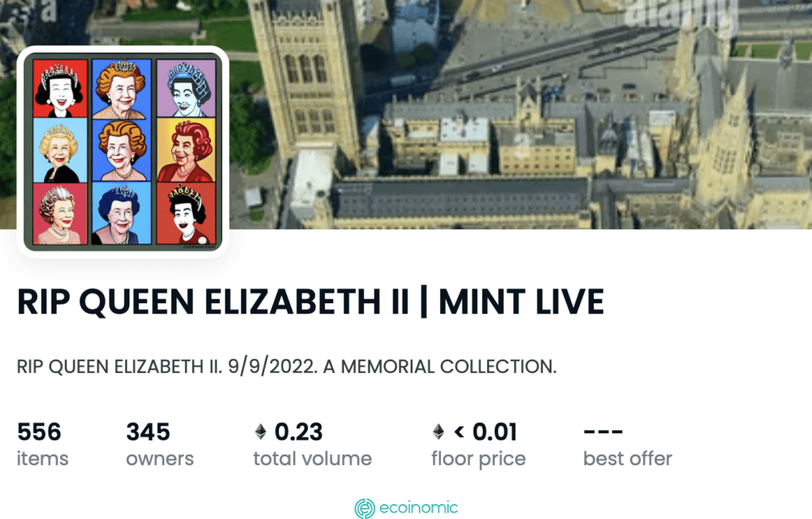Click the Ethereum icon beside total volume

[x=260, y=432]
